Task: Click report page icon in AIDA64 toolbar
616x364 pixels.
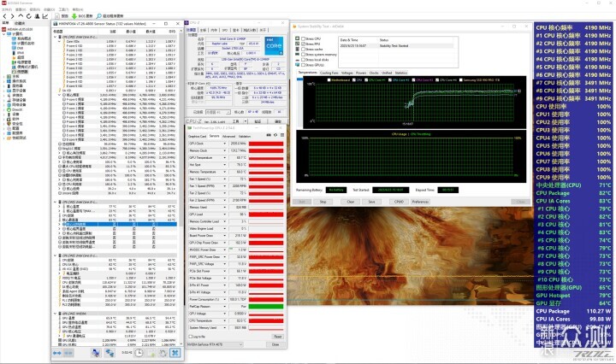Action: click(57, 16)
